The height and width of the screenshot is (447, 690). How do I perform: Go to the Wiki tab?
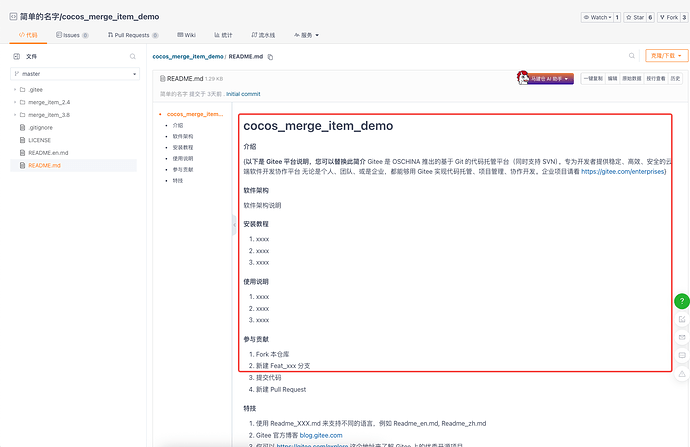[x=187, y=35]
